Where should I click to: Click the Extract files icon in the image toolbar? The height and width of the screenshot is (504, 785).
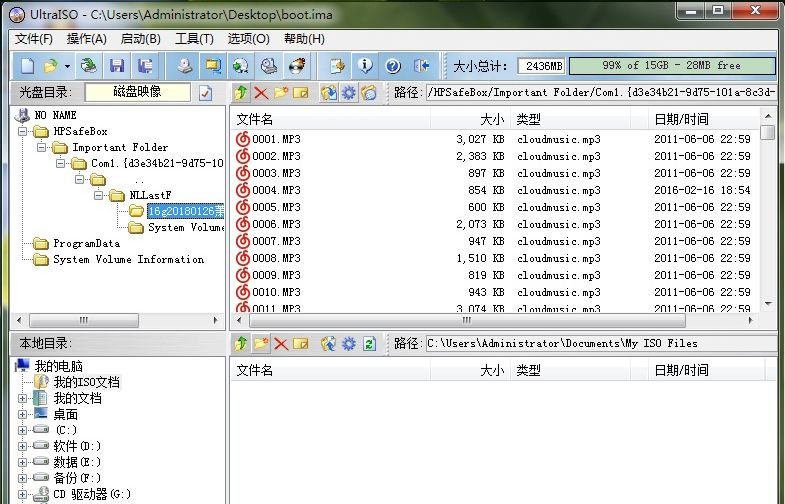[x=329, y=93]
